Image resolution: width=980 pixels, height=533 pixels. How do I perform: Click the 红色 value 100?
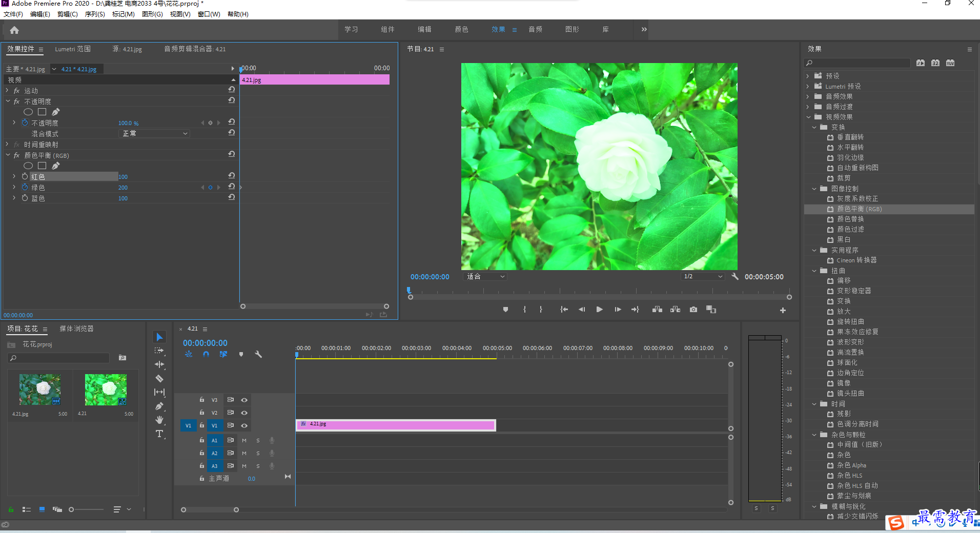click(123, 177)
